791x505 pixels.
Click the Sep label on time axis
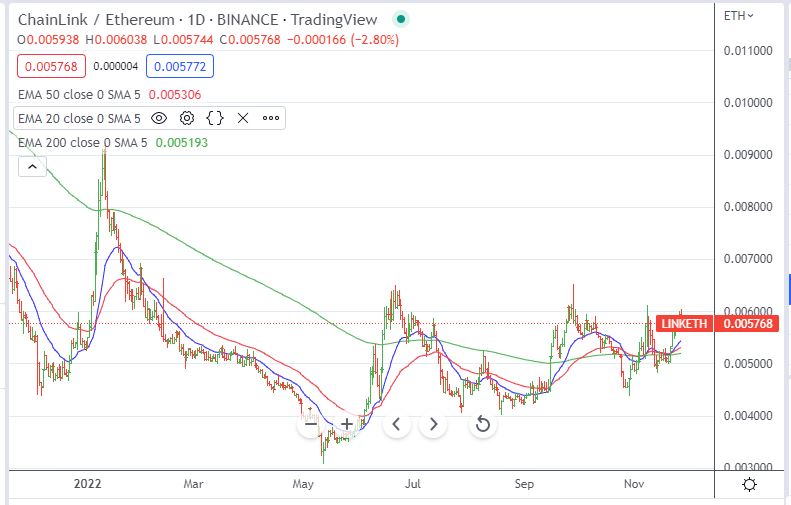[524, 484]
